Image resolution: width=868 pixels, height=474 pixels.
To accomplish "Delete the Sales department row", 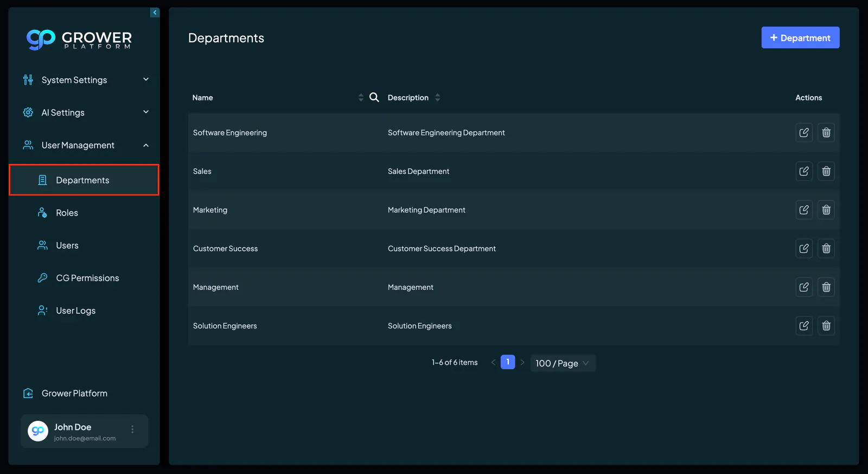I will pos(826,171).
